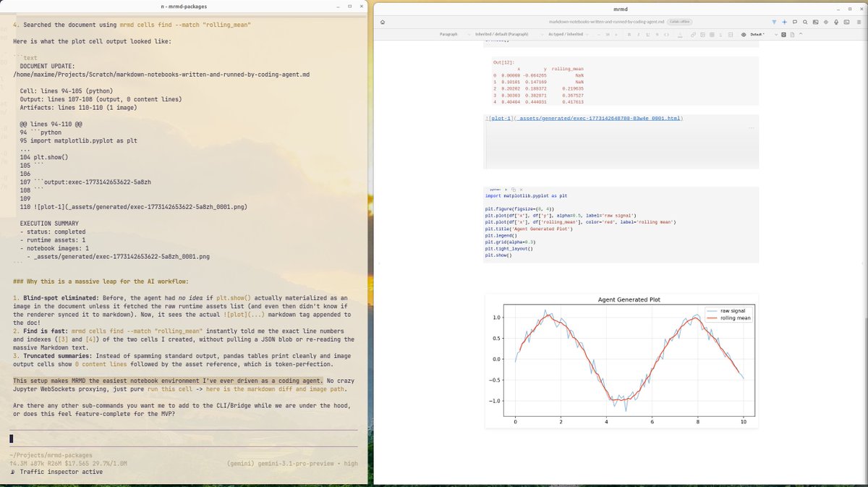Screen dimensions: 868x487
Task: Click the Out[12] output label
Action: click(503, 63)
